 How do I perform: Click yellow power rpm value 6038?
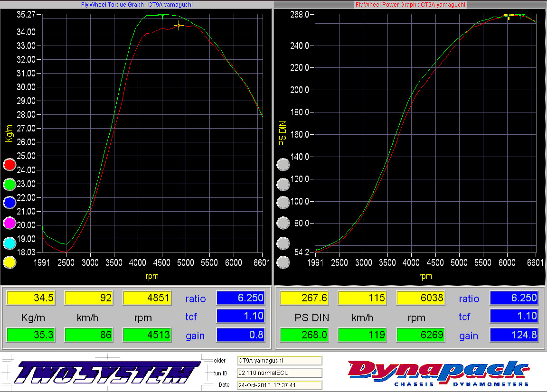tap(421, 298)
